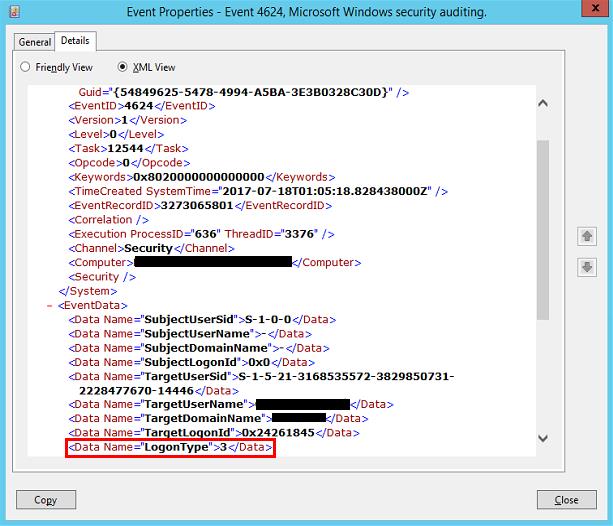Screen dimensions: 613x526
Task: Click the EventData opening tag
Action: click(93, 305)
